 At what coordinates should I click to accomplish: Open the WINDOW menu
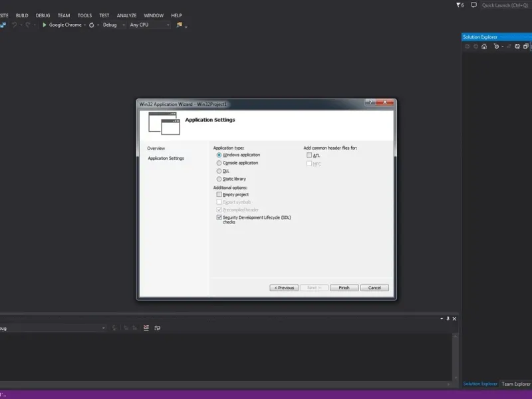[x=154, y=15]
